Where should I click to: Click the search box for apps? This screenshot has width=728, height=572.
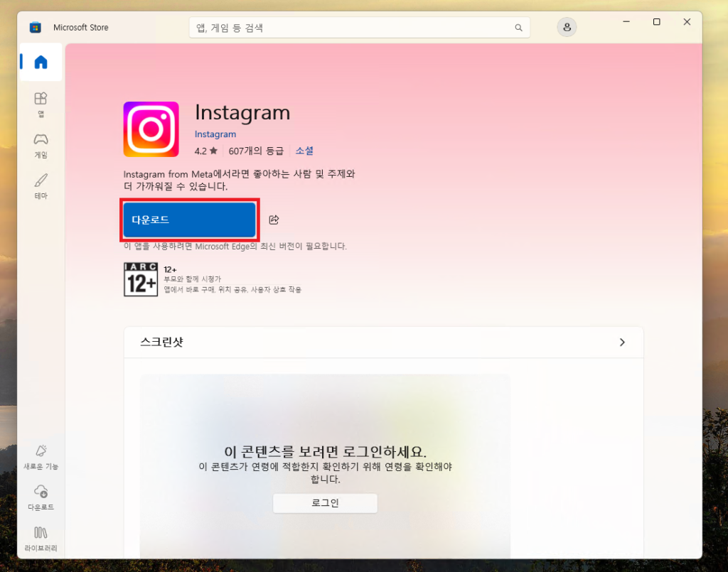point(352,28)
